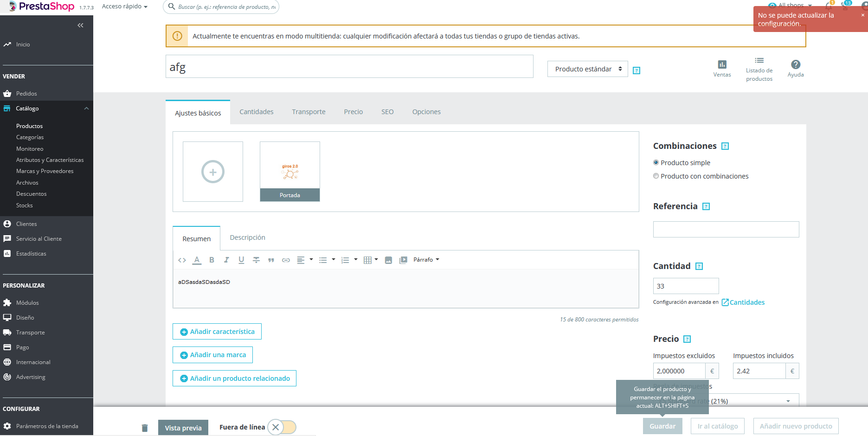Screen dimensions: 868x436
Task: Switch to the Opciones tab
Action: click(426, 112)
